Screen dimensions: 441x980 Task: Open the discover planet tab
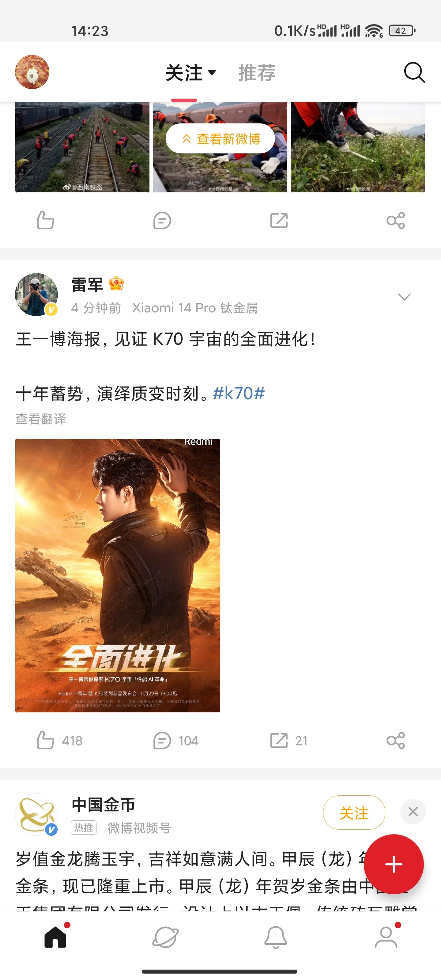pos(165,937)
